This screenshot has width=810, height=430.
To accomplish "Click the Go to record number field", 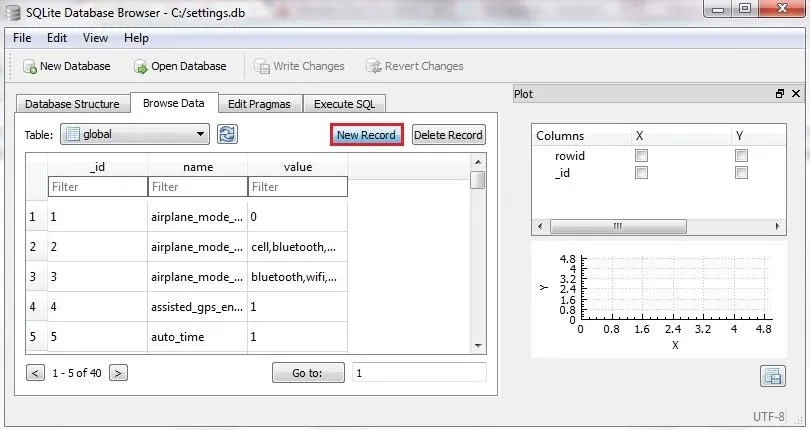I will point(419,373).
